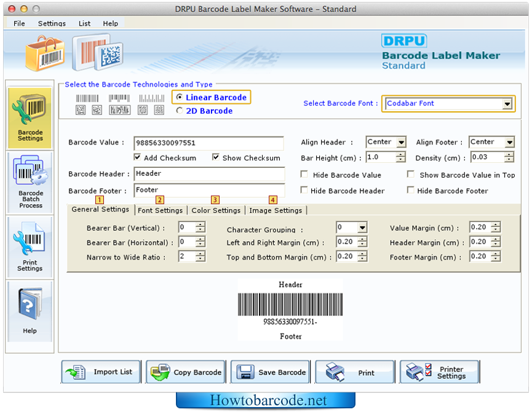
Task: Click the Printer Settings button label
Action: 451,372
